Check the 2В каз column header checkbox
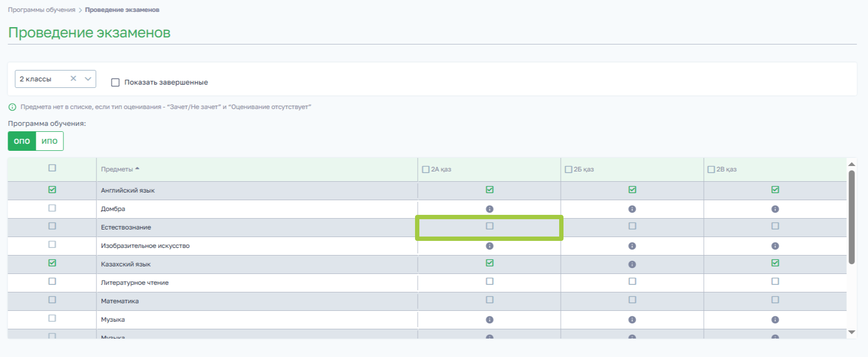 click(711, 169)
